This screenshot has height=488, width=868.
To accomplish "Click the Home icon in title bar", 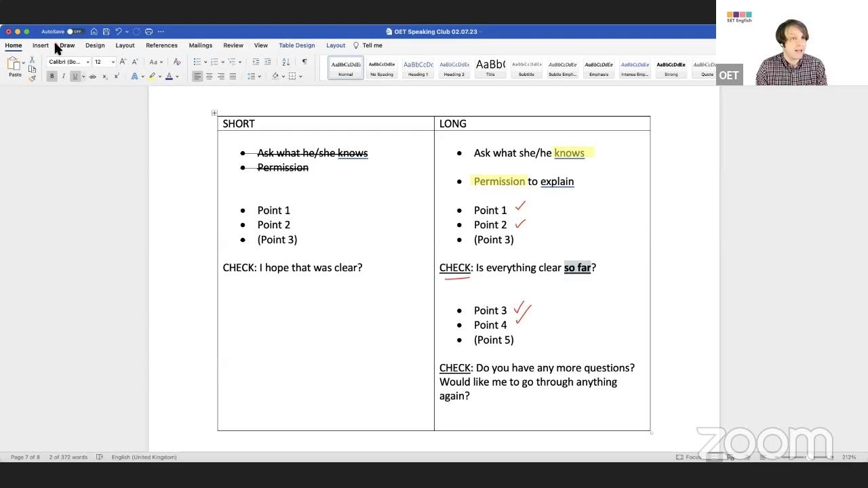I will click(94, 31).
